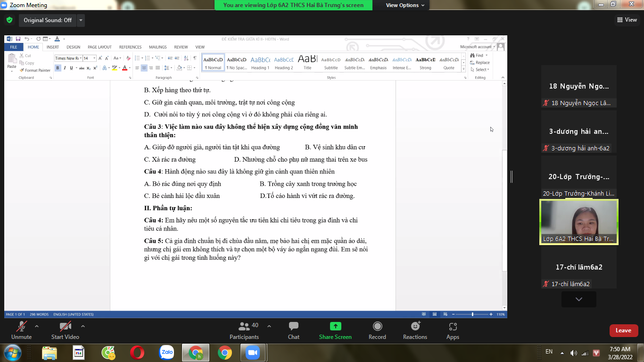644x362 pixels.
Task: Open the Participants list
Action: click(244, 330)
